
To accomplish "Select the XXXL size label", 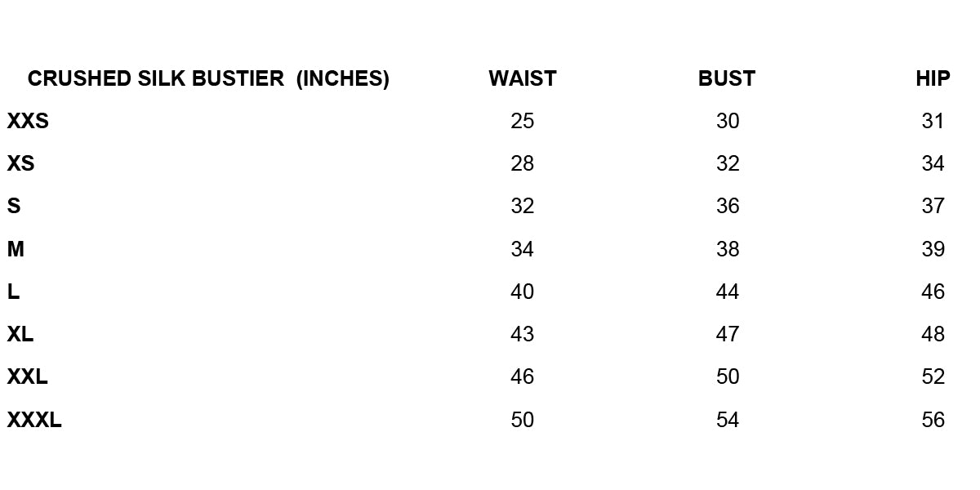I will coord(34,420).
